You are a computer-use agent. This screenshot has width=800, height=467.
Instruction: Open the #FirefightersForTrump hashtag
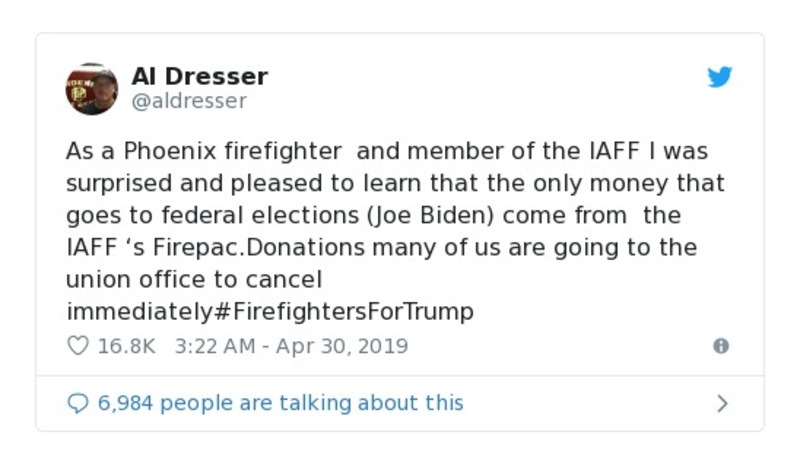pos(343,311)
